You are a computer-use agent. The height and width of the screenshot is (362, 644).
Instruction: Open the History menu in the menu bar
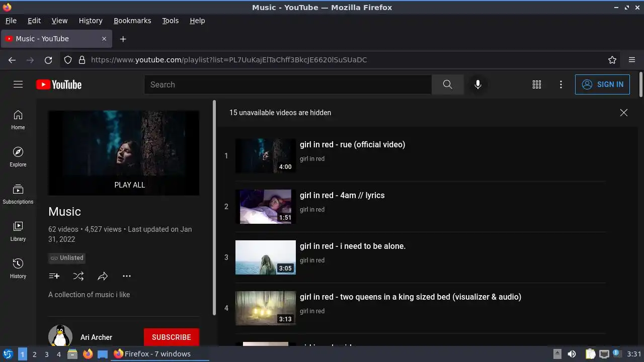[91, 21]
